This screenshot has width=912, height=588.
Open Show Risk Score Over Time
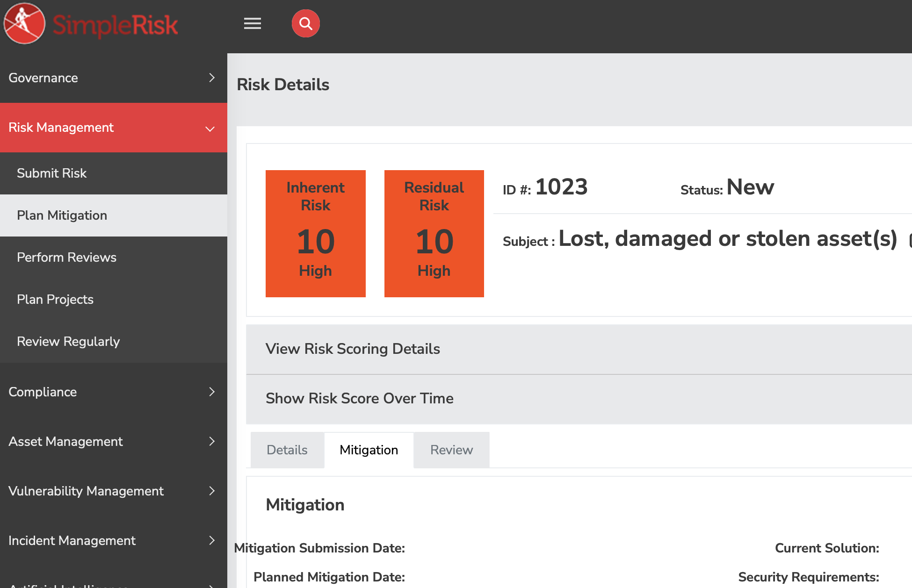[x=359, y=398]
